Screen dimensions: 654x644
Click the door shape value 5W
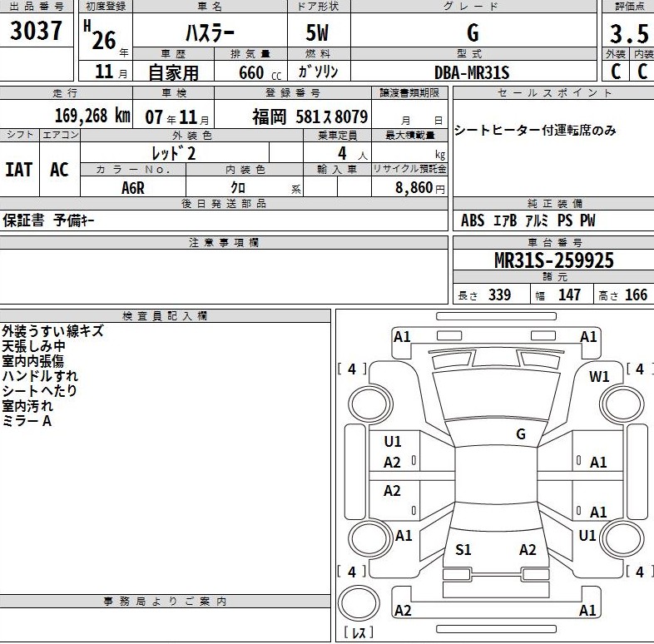317,33
